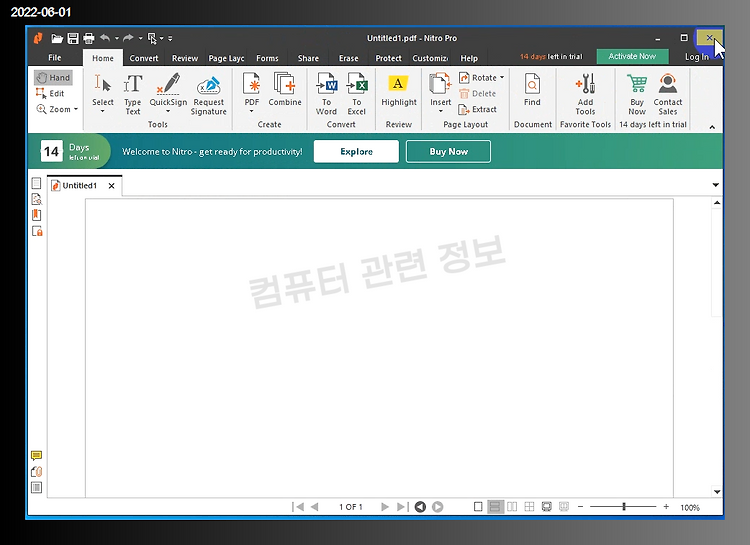Viewport: 750px width, 545px height.
Task: Save the document using the floppy icon
Action: coord(73,38)
